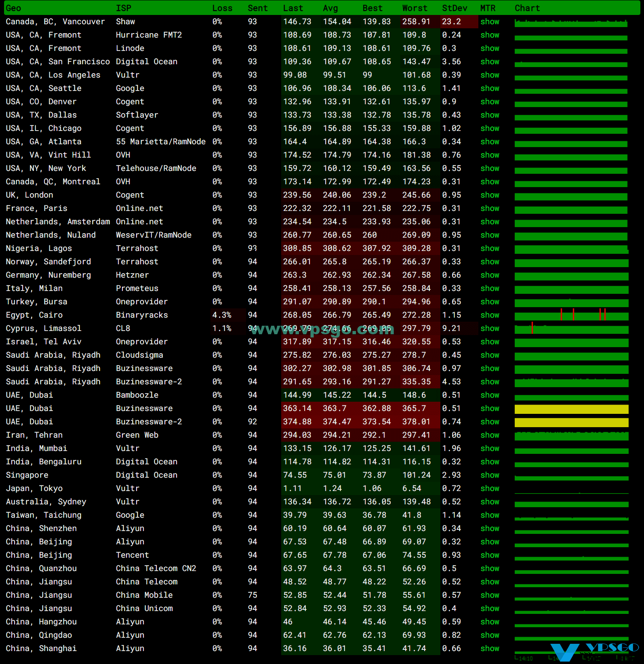This screenshot has width=644, height=664.
Task: Click the Avg column header
Action: pos(330,8)
